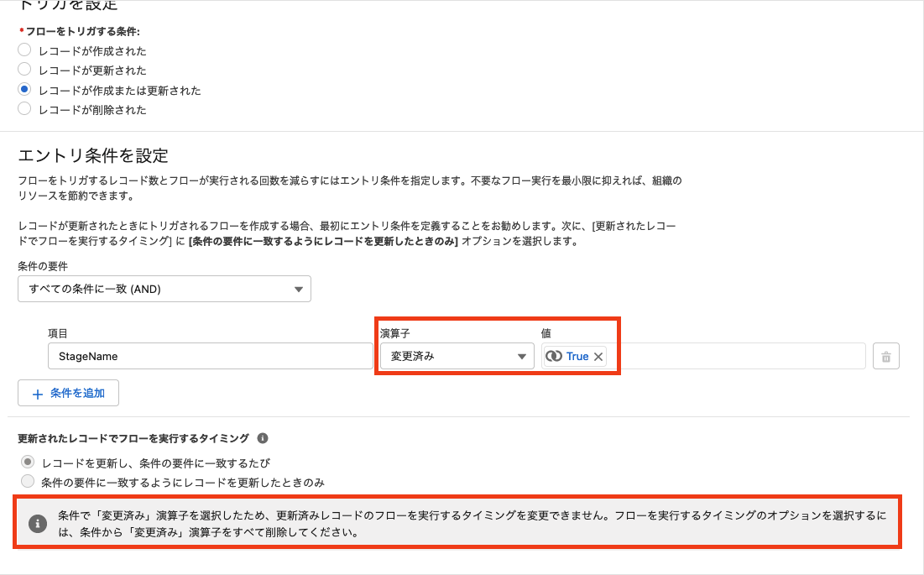This screenshot has height=575, width=924.
Task: Click the 条件を追加 button
Action: (x=68, y=393)
